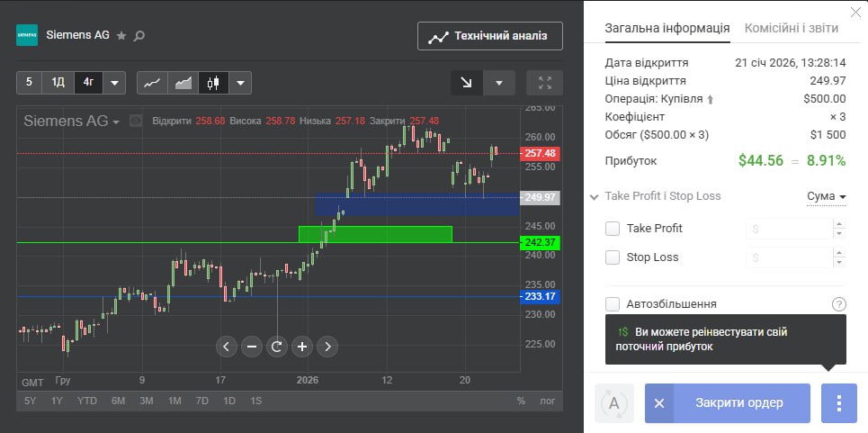Click Take Profit amount field
Image resolution: width=868 pixels, height=433 pixels.
pyautogui.click(x=790, y=228)
